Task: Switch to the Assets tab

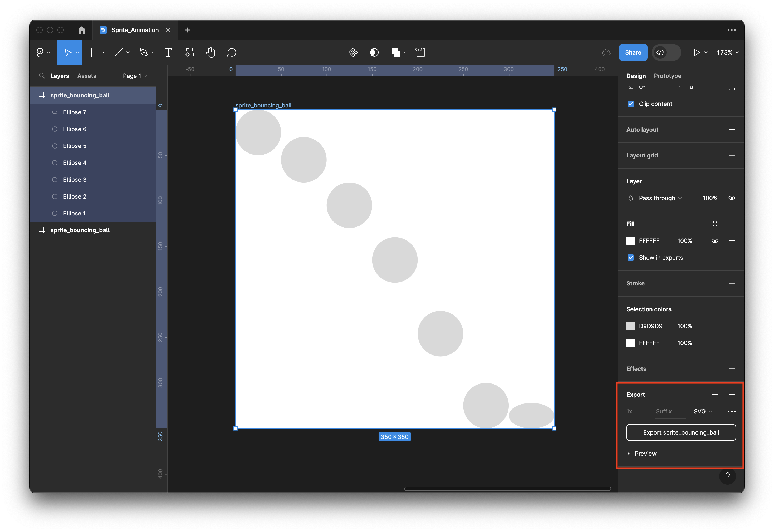Action: 87,76
